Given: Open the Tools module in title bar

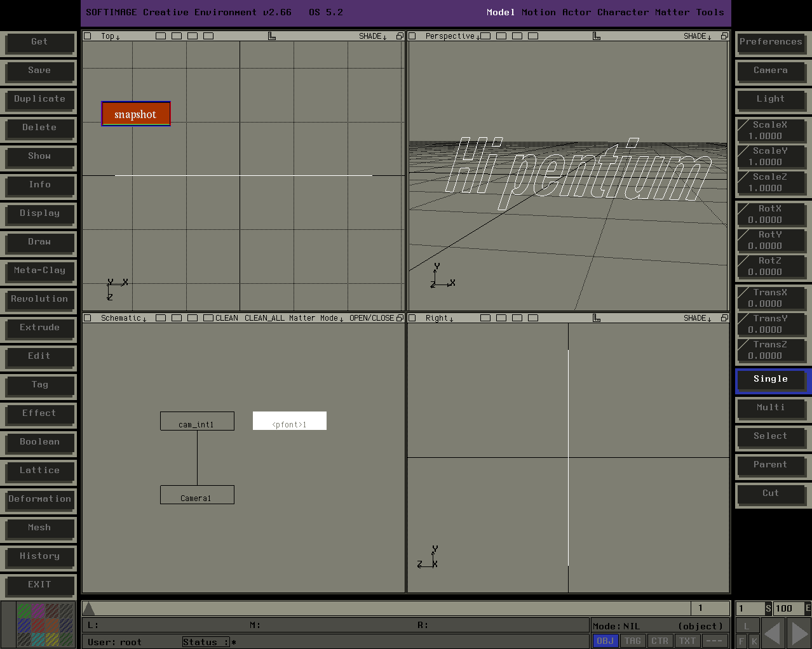Looking at the screenshot, I should (710, 12).
